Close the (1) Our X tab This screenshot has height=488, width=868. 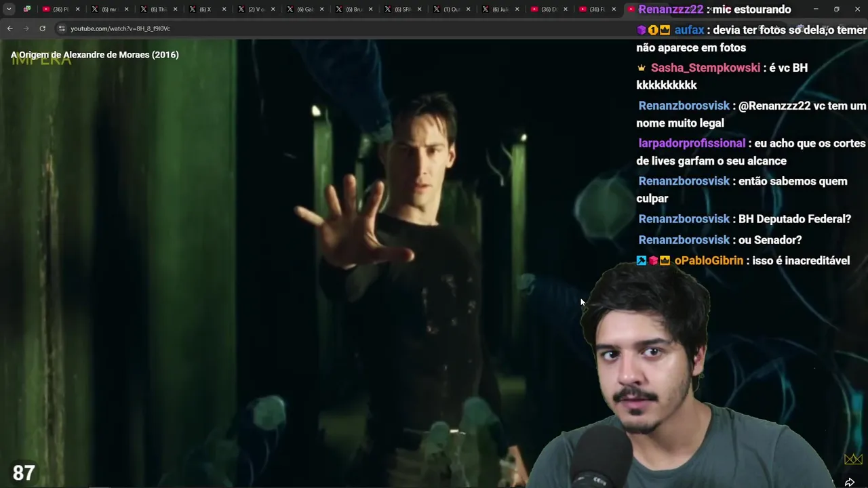click(x=468, y=9)
